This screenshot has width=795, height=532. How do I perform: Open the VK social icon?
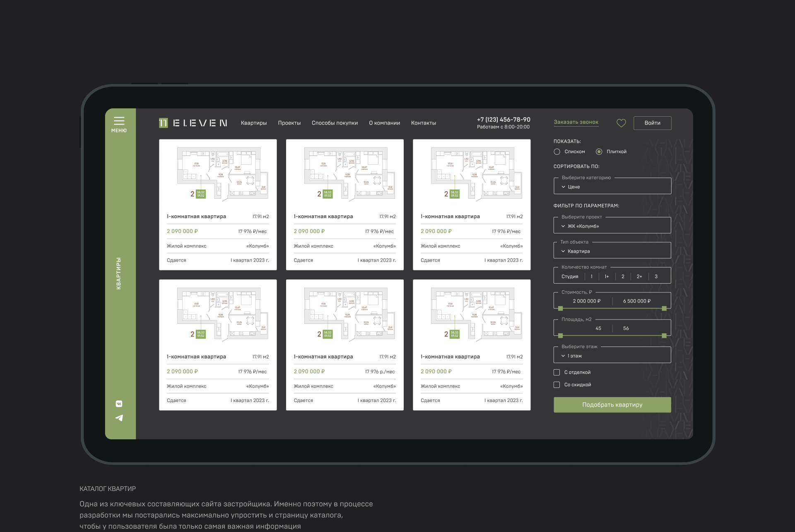[119, 404]
